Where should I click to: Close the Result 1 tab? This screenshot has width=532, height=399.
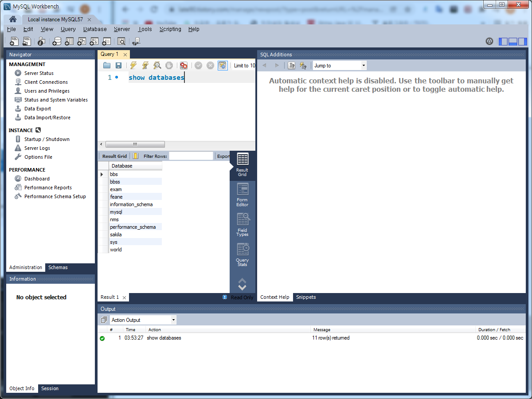pyautogui.click(x=124, y=297)
